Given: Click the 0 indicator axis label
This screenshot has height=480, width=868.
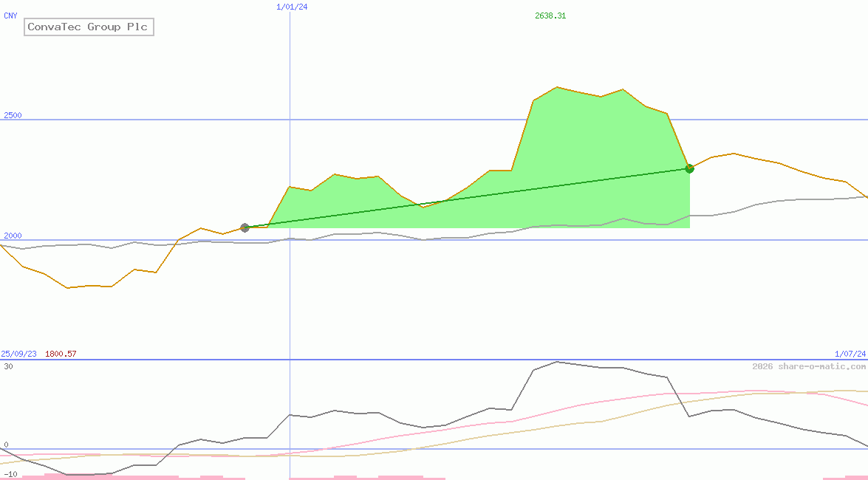Looking at the screenshot, I should pyautogui.click(x=7, y=445).
